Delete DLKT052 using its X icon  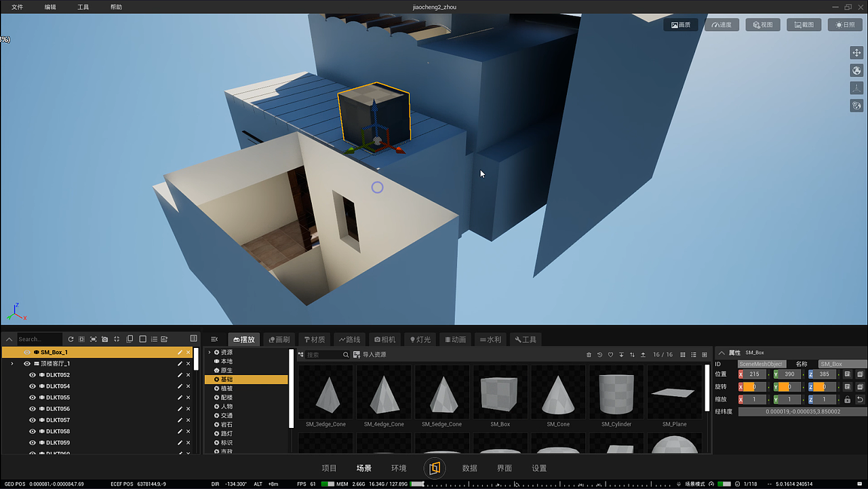tap(189, 375)
